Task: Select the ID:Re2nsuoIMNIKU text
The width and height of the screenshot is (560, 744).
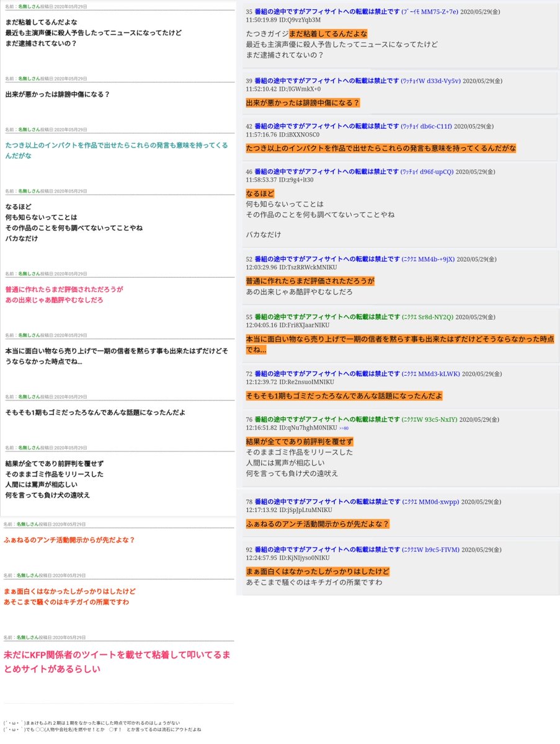Action: [x=306, y=382]
